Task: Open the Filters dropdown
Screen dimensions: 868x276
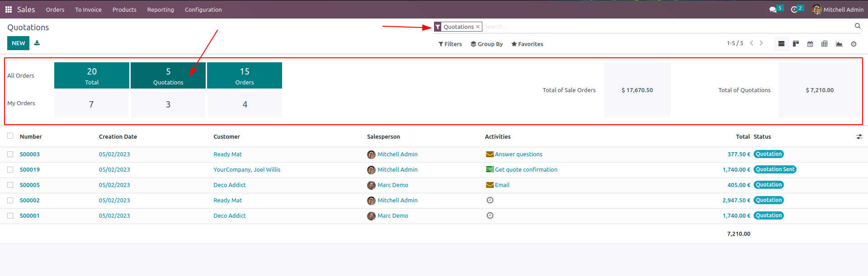Action: (x=450, y=44)
